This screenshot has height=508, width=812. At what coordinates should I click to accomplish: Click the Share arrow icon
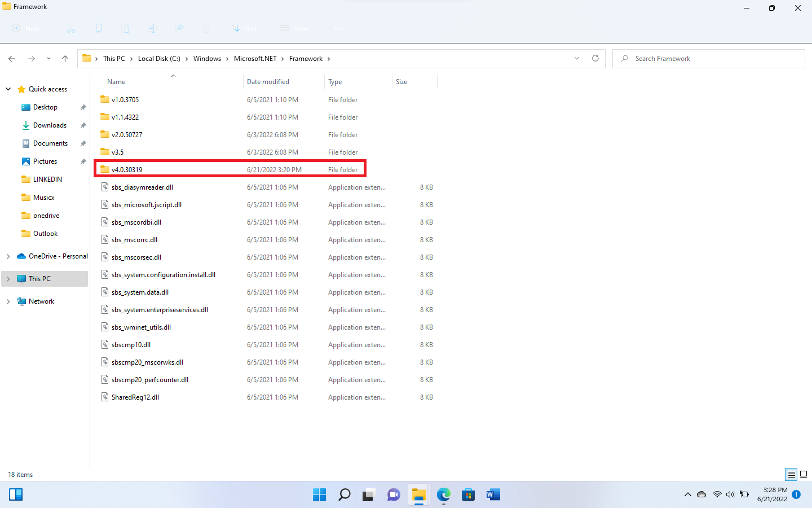[179, 28]
